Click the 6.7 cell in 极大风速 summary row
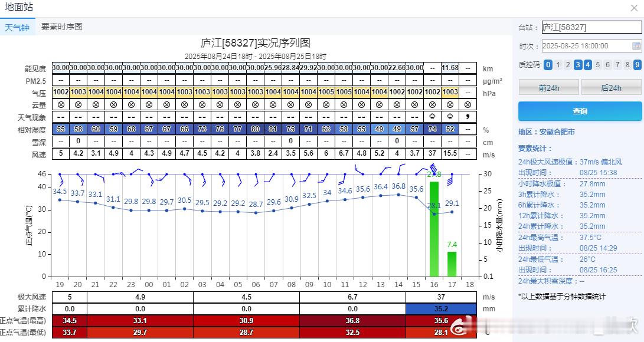 click(x=352, y=297)
